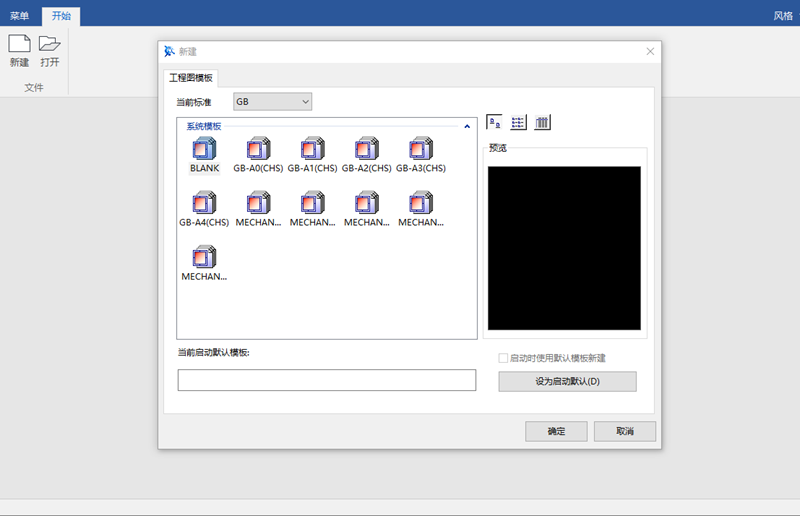
Task: Open the 菜单 tab
Action: pyautogui.click(x=19, y=16)
